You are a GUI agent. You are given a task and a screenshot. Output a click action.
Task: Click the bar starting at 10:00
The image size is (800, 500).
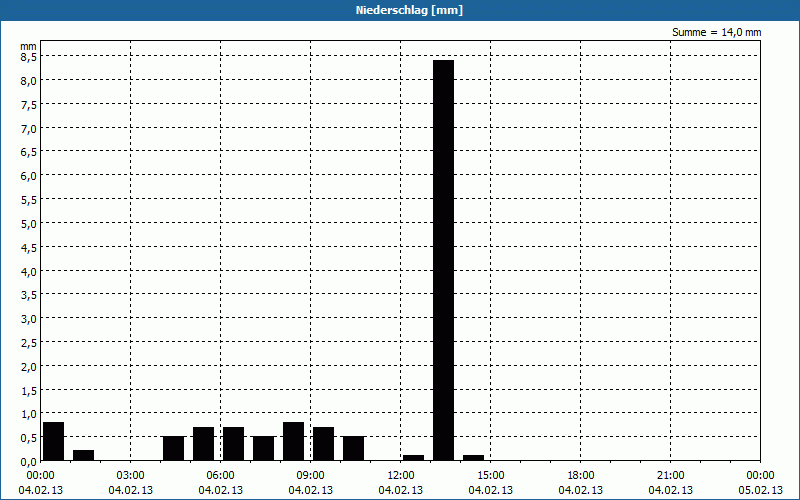pyautogui.click(x=354, y=448)
